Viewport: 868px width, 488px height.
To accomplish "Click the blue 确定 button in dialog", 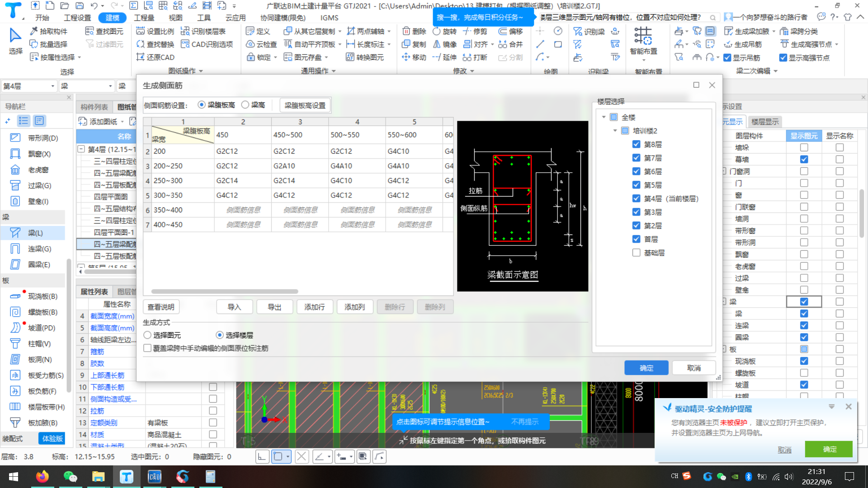I will [x=646, y=368].
